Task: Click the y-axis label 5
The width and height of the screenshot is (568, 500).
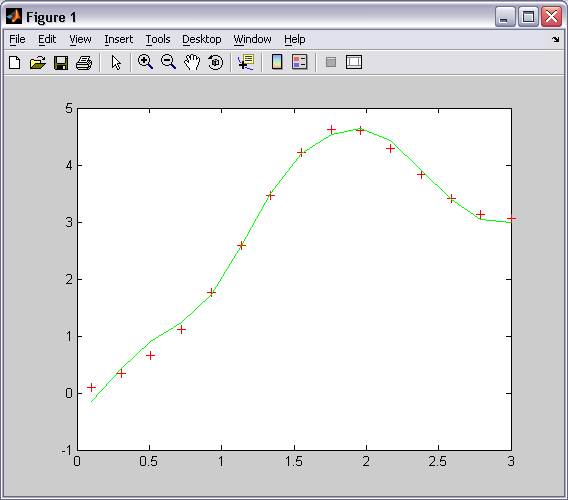Action: tap(69, 108)
